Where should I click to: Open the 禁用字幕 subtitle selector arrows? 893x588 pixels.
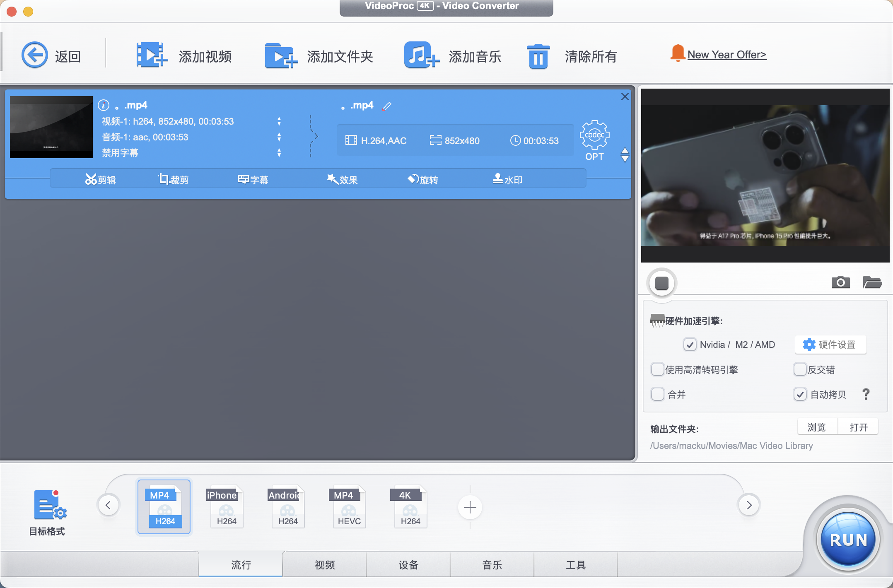pos(279,153)
